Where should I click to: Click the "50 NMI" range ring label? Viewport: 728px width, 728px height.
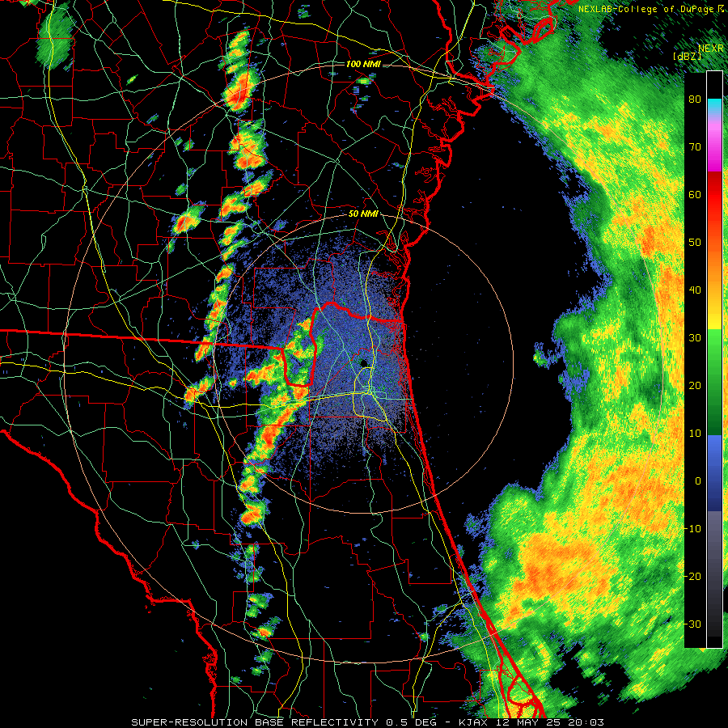coord(363,214)
